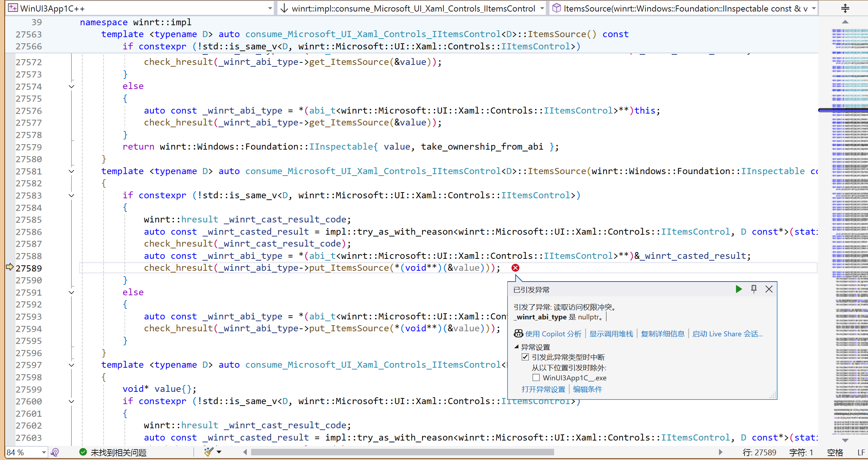Screen dimensions: 868x460
Task: Click the spaces indentation indicator in status bar
Action: point(835,452)
